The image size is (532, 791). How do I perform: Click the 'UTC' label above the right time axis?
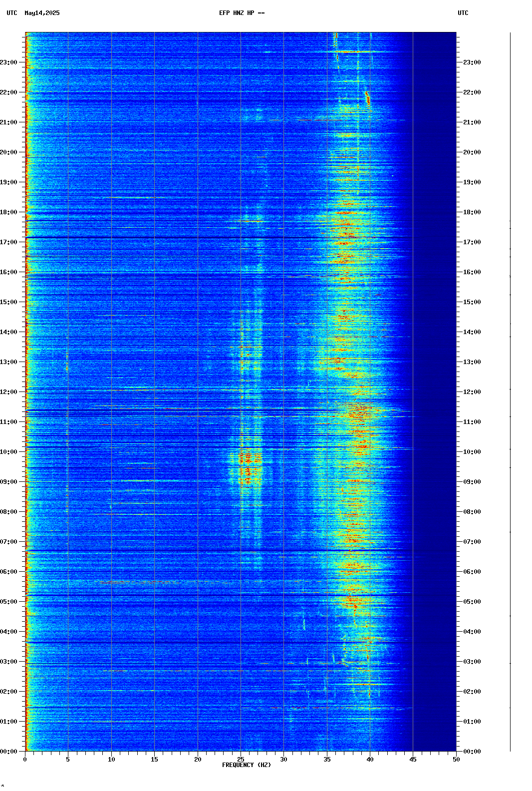tap(463, 13)
